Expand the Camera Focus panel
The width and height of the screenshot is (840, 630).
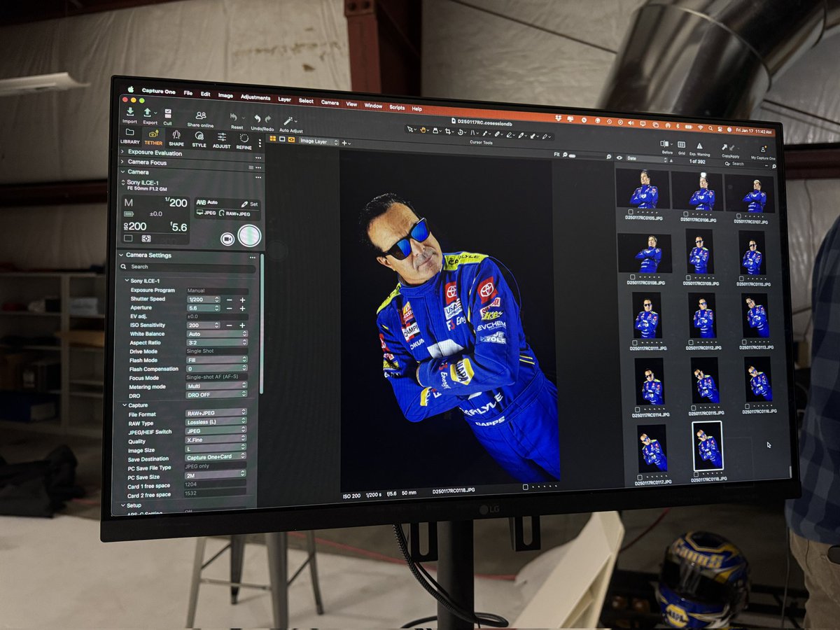[122, 162]
